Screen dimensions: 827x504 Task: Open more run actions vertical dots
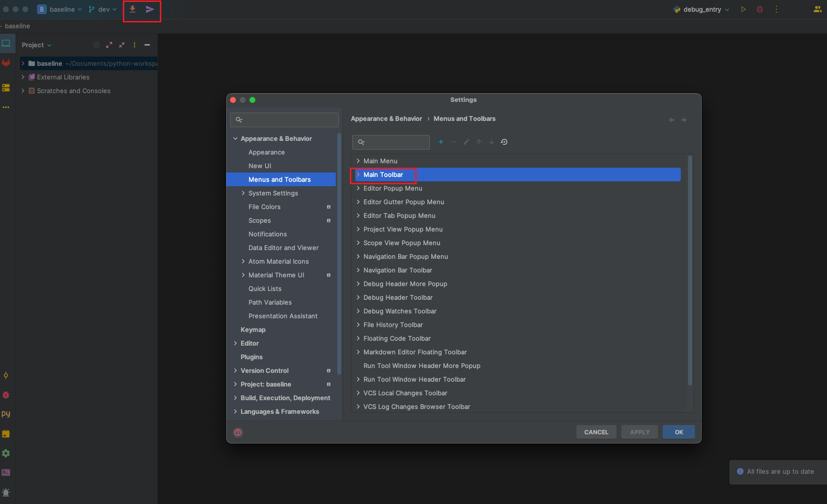[x=776, y=9]
